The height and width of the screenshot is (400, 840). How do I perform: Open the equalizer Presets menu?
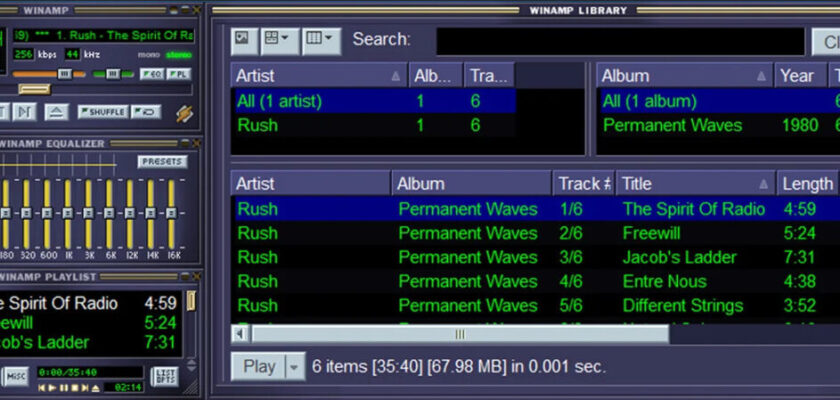click(x=162, y=162)
